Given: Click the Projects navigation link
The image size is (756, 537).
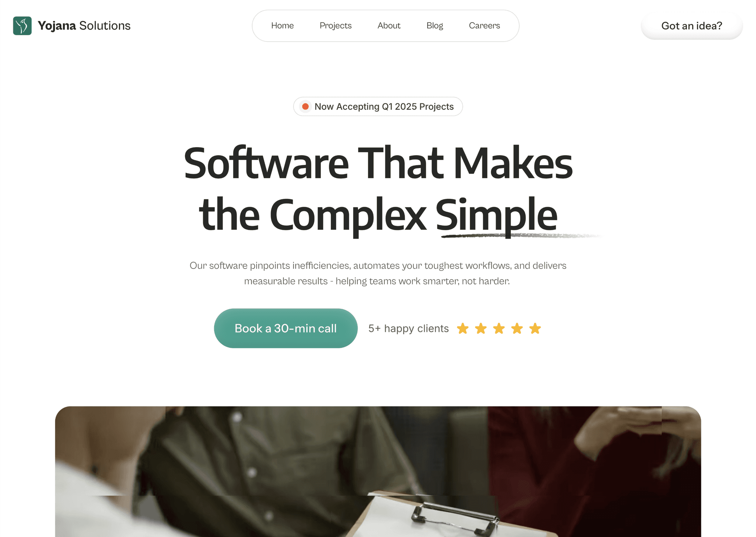Looking at the screenshot, I should click(336, 25).
